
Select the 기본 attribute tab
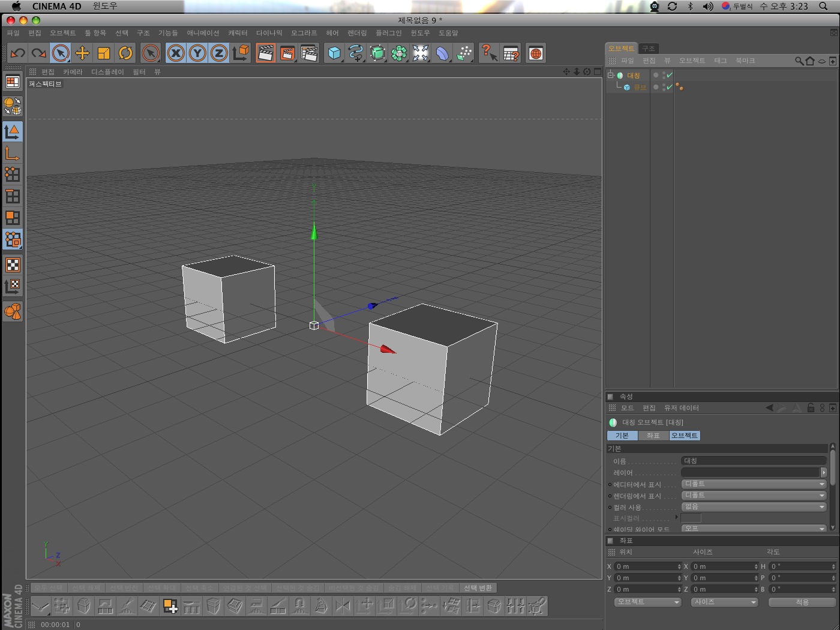pos(622,436)
